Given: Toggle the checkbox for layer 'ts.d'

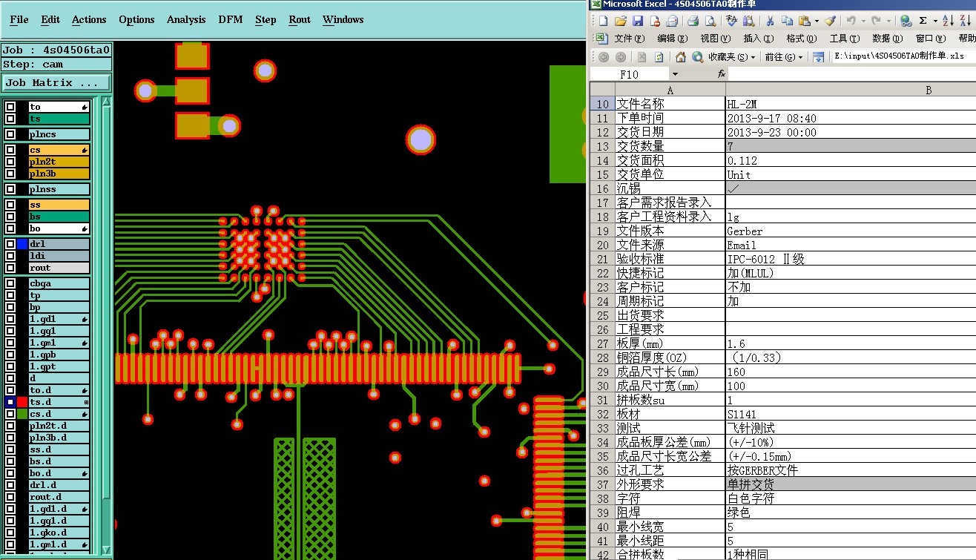Looking at the screenshot, I should tap(10, 402).
